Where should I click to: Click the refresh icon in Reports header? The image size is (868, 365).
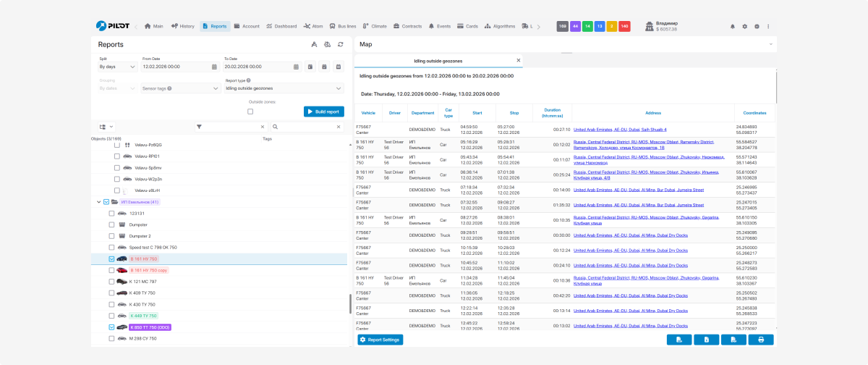pyautogui.click(x=340, y=44)
